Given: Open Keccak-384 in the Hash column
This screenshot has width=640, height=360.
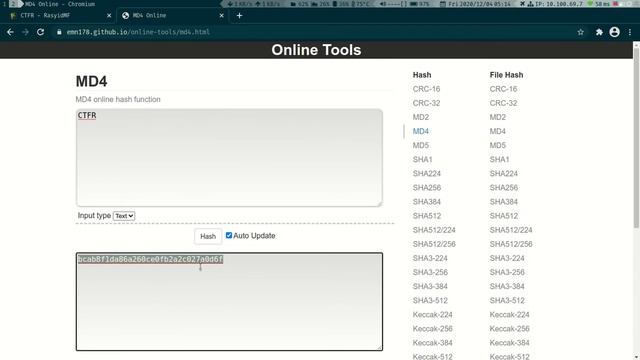Looking at the screenshot, I should click(432, 342).
